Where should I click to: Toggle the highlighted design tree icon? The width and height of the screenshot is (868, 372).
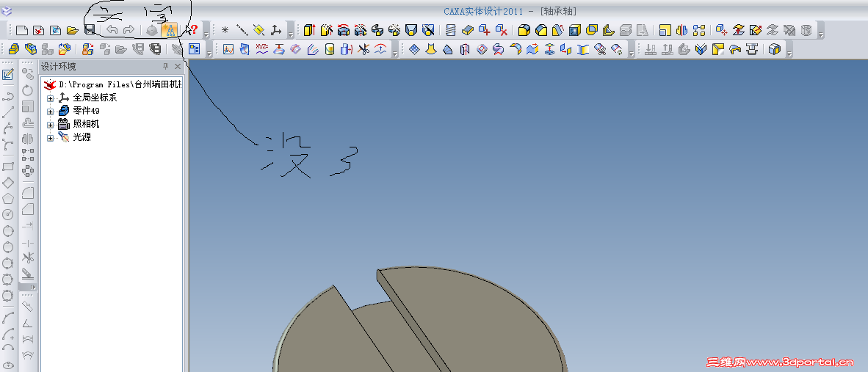170,30
